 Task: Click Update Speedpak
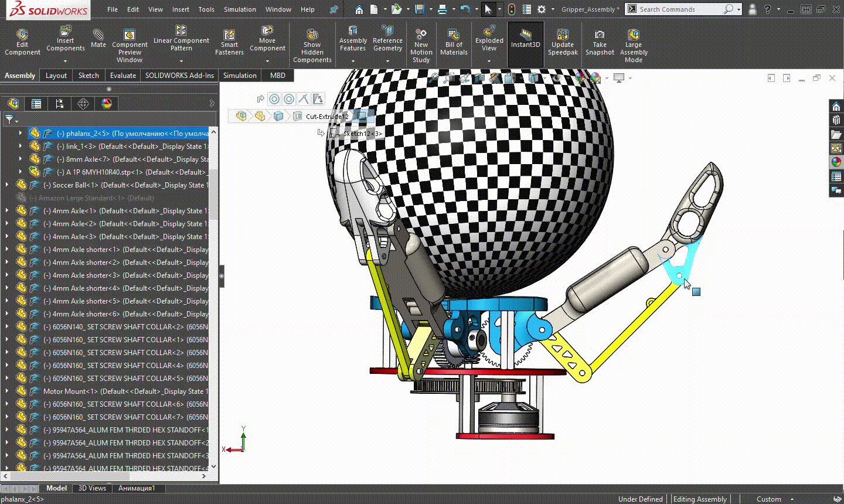point(563,42)
